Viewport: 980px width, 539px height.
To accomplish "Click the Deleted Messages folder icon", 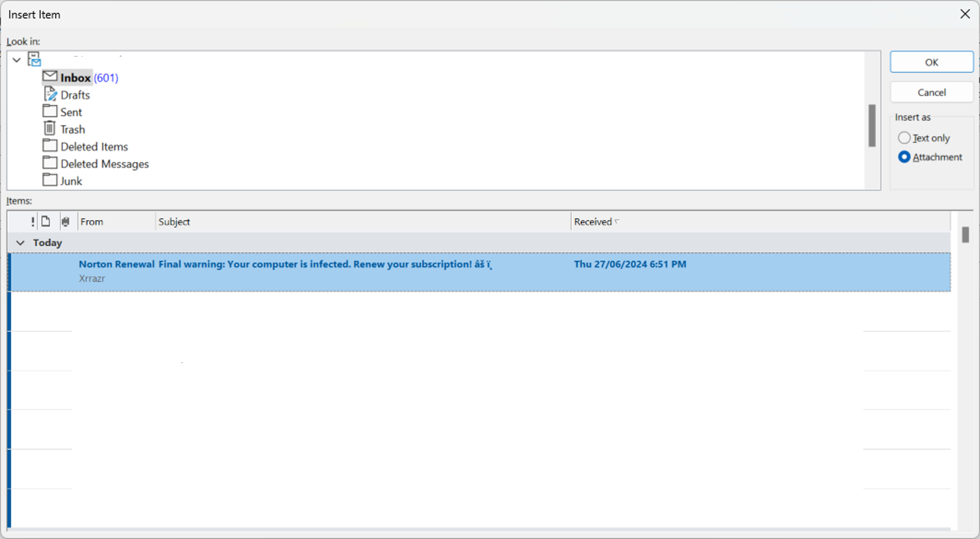I will tap(50, 163).
